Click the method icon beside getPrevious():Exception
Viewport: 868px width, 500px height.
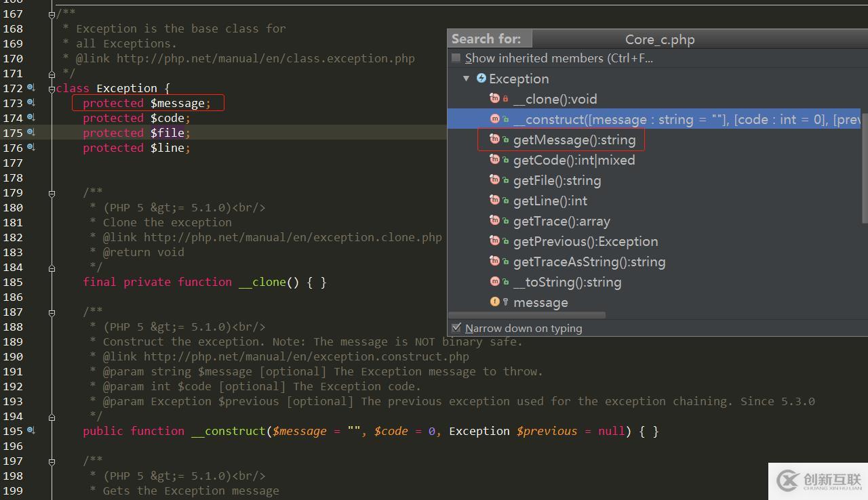(x=495, y=241)
